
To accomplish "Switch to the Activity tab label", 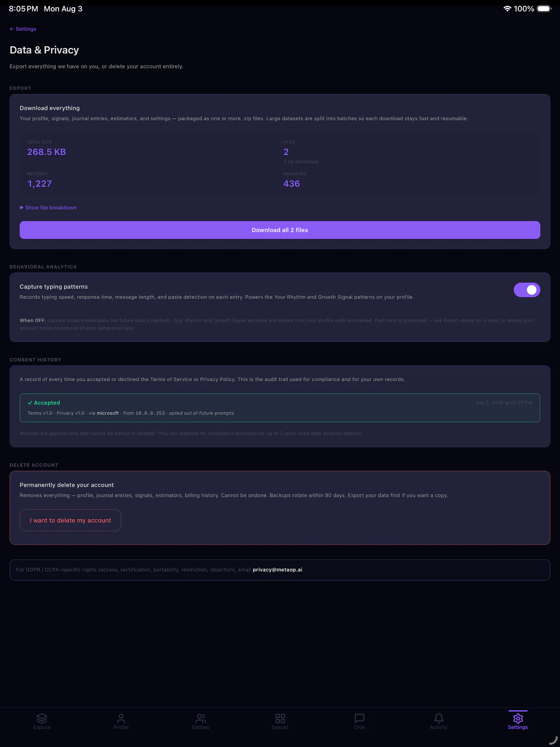I will click(439, 727).
